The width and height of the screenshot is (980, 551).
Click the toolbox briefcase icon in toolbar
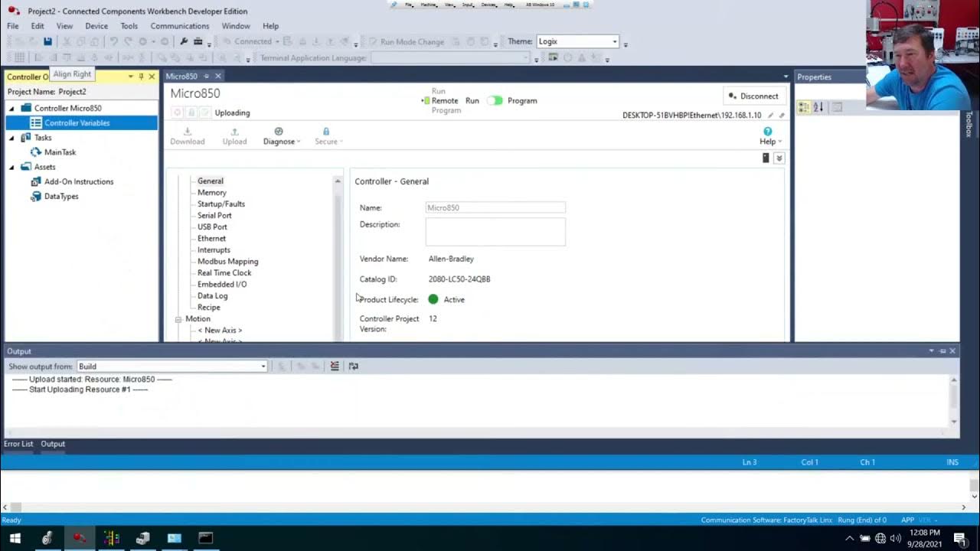[198, 41]
